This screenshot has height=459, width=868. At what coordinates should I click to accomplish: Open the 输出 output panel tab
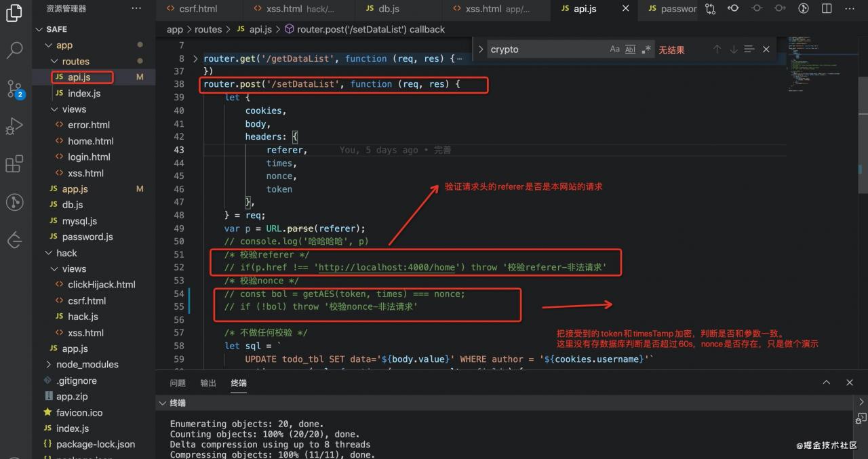[x=208, y=382]
